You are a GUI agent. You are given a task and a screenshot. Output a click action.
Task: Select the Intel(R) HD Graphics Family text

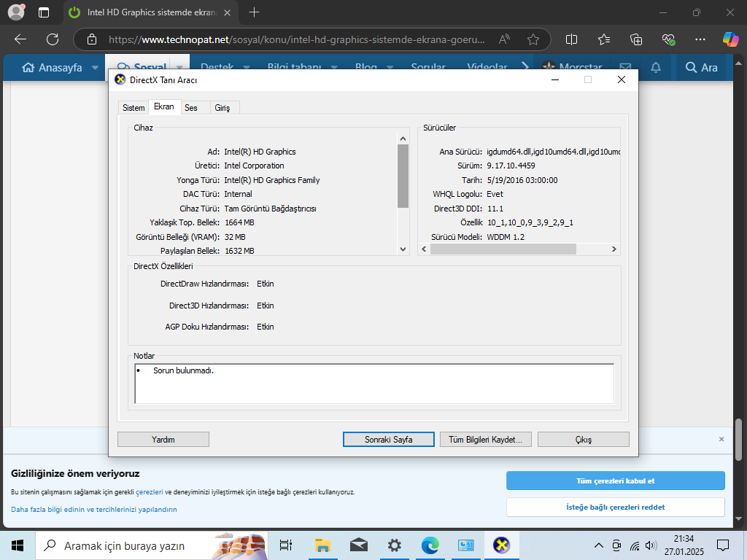tap(271, 180)
